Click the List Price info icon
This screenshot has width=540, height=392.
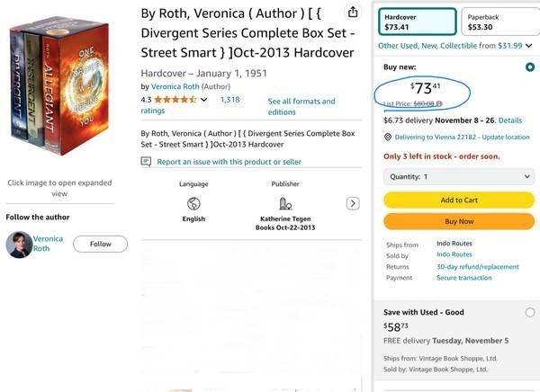(x=439, y=103)
